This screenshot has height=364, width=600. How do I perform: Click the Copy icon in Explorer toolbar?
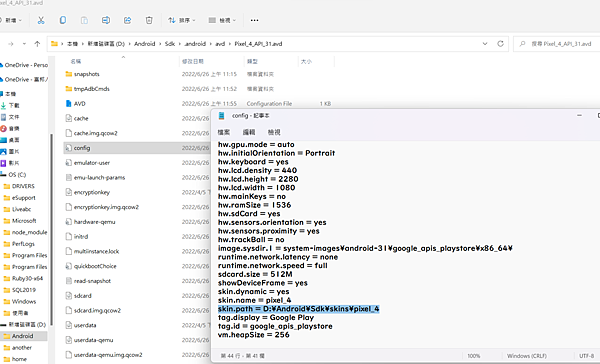63,20
